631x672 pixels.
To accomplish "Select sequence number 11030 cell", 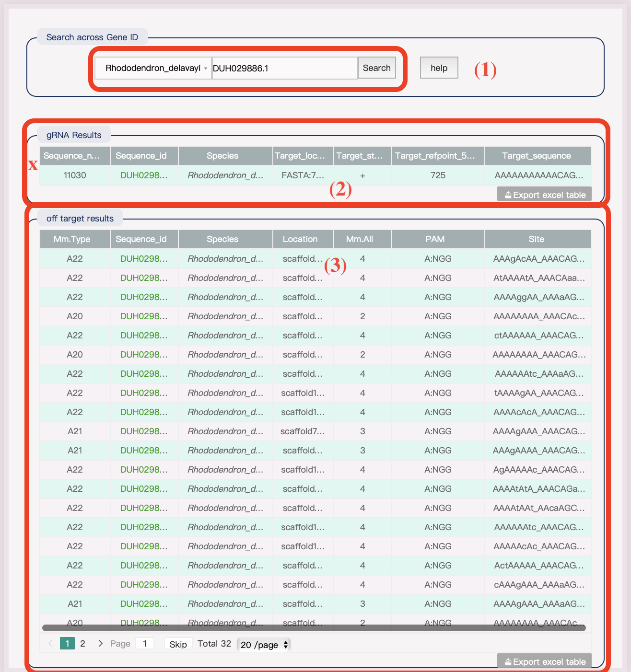I will click(75, 175).
